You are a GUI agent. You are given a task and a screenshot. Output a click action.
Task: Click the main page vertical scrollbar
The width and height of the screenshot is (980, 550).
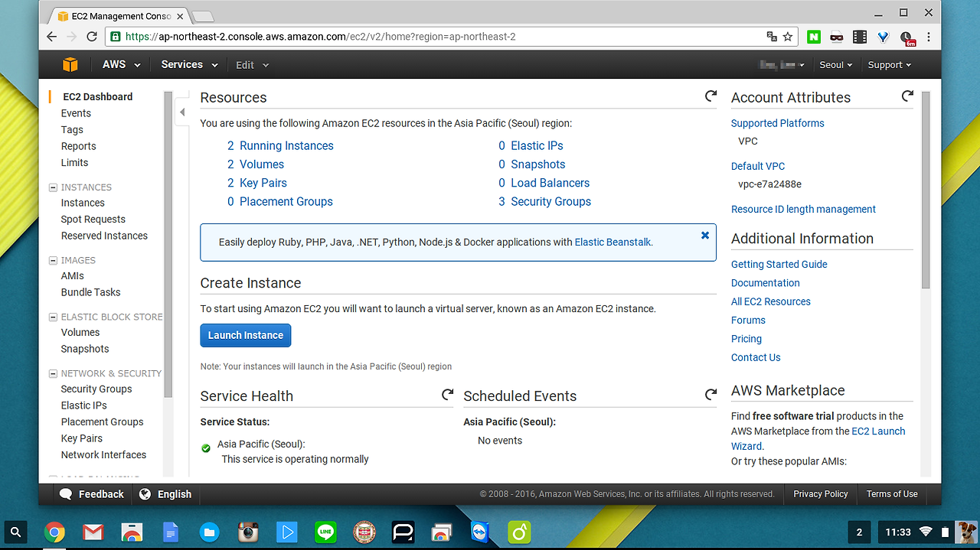[x=925, y=190]
